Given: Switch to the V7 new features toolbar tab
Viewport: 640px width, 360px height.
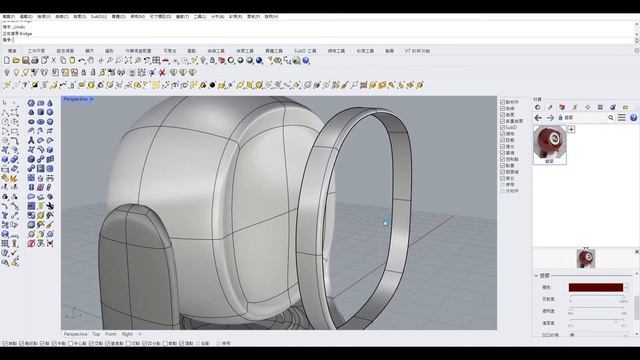Looking at the screenshot, I should (417, 51).
